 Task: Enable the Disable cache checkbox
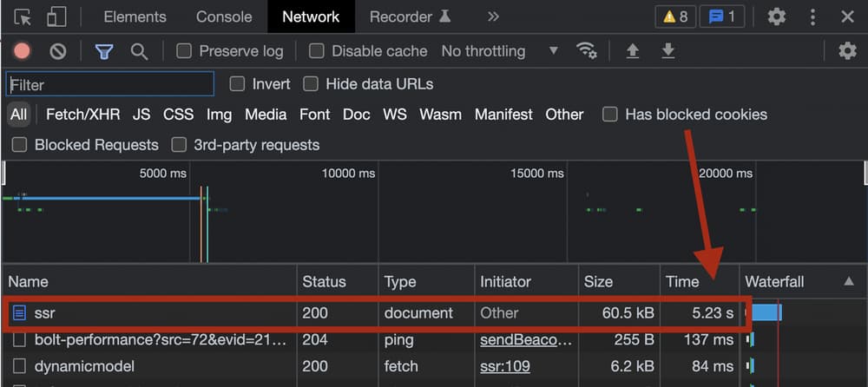coord(316,51)
